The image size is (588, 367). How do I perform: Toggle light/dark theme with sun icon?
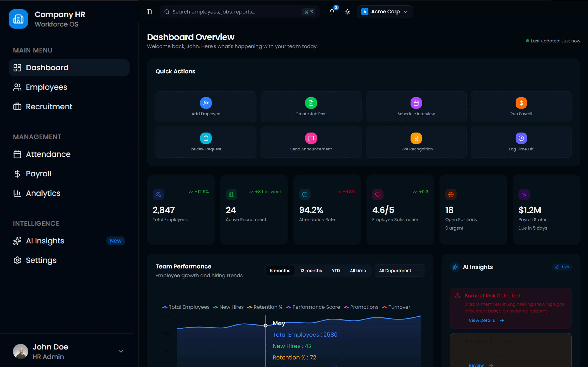click(347, 12)
